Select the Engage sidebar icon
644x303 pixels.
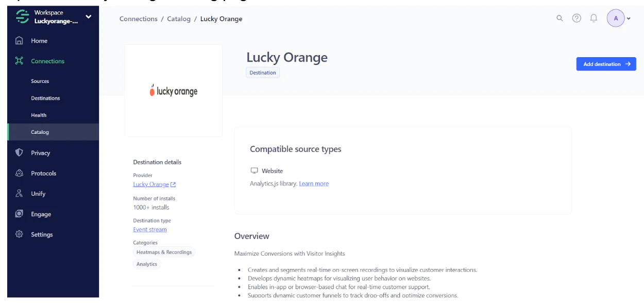[x=19, y=214]
